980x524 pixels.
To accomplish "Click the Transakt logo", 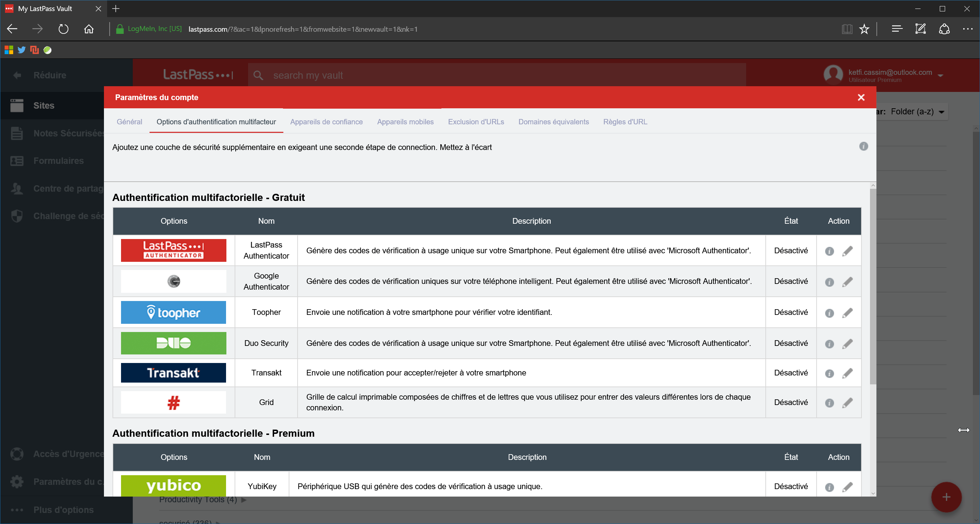I will (173, 373).
